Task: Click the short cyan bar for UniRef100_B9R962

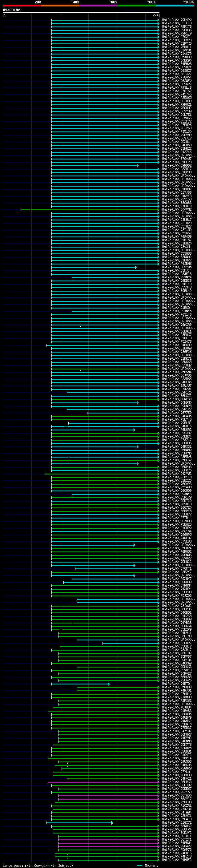Action: [x=95, y=166]
